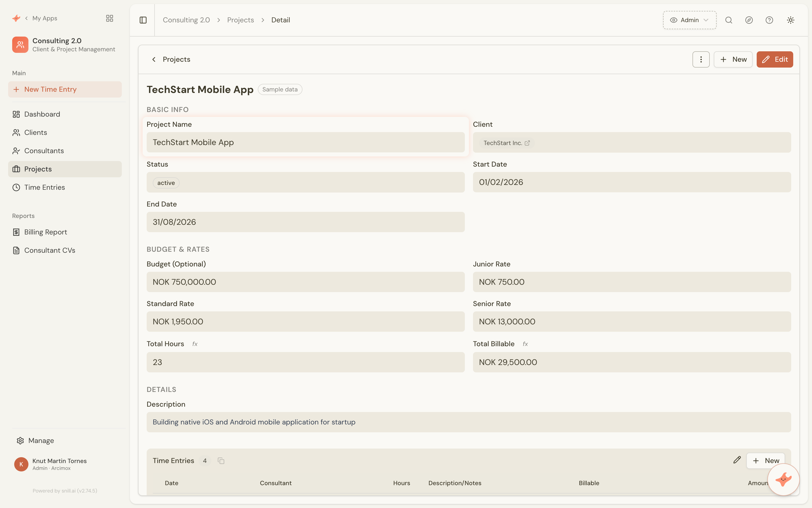Viewport: 812px width, 508px height.
Task: Select Projects in sidebar
Action: [65, 169]
